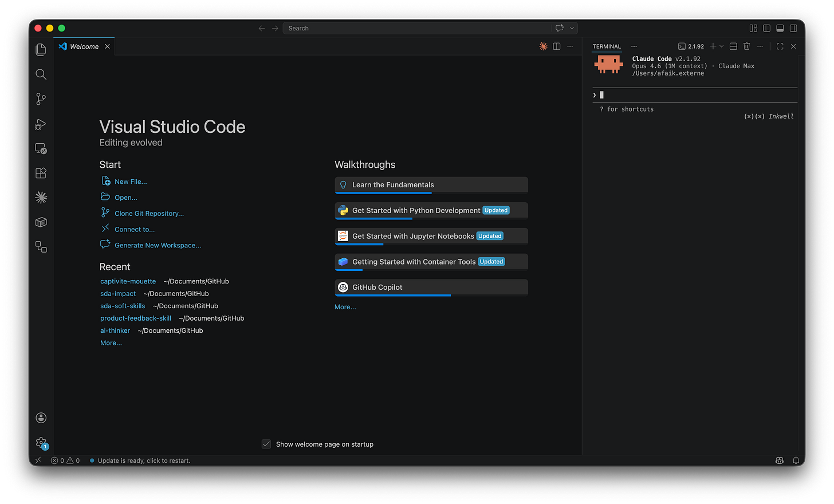Uncheck Show welcome page on startup
This screenshot has height=504, width=834.
click(x=266, y=444)
